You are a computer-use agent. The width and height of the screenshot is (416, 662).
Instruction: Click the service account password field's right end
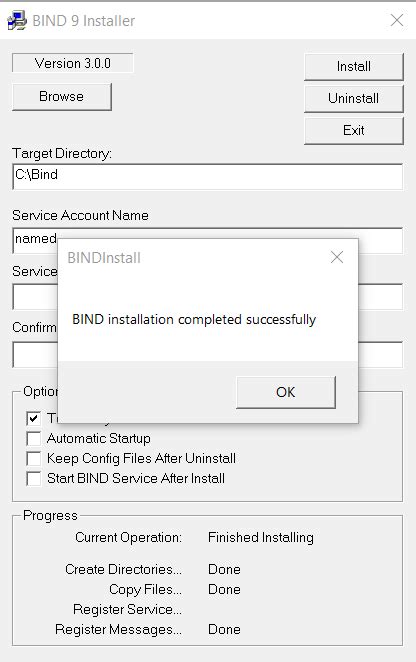point(380,297)
